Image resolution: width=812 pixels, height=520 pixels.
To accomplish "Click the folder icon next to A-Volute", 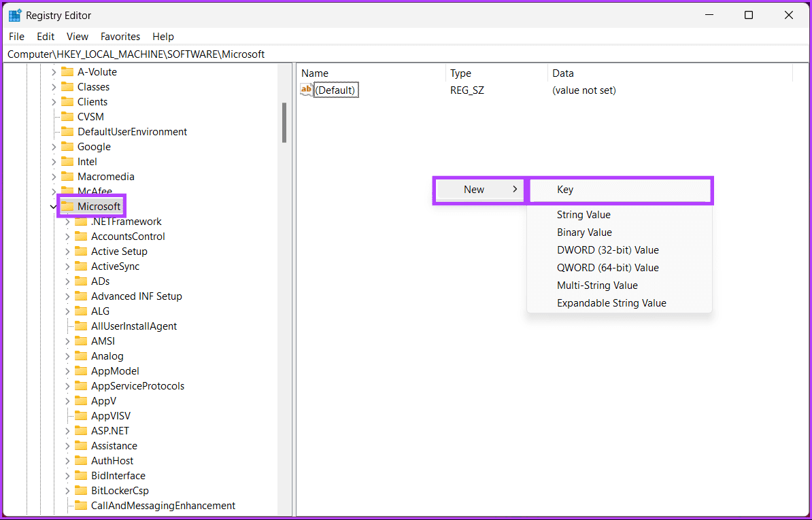I will 67,72.
